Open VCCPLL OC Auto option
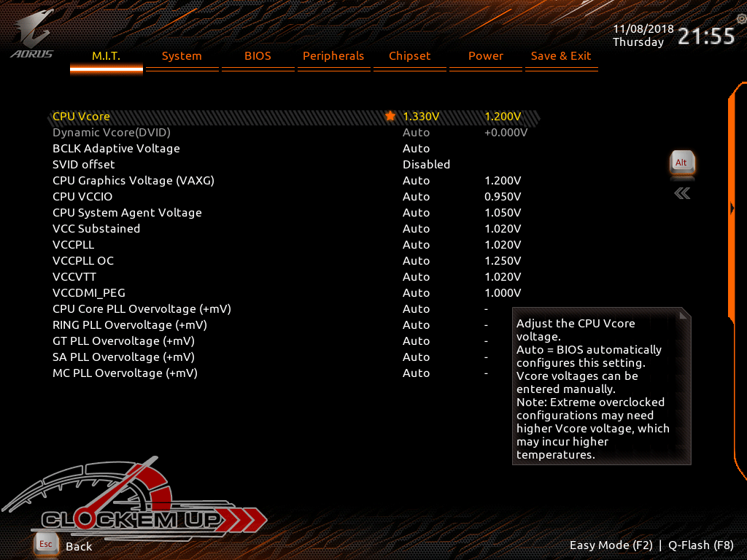Screen dimensions: 747x560 pos(416,261)
